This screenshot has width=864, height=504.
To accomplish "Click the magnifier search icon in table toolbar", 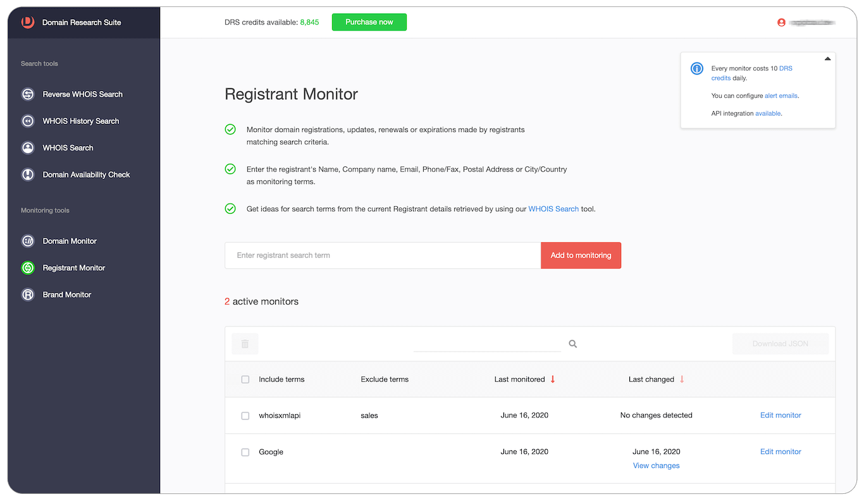I will [x=572, y=344].
